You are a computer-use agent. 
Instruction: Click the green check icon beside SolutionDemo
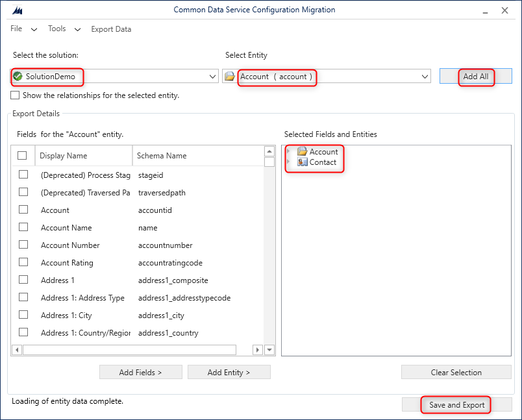18,77
